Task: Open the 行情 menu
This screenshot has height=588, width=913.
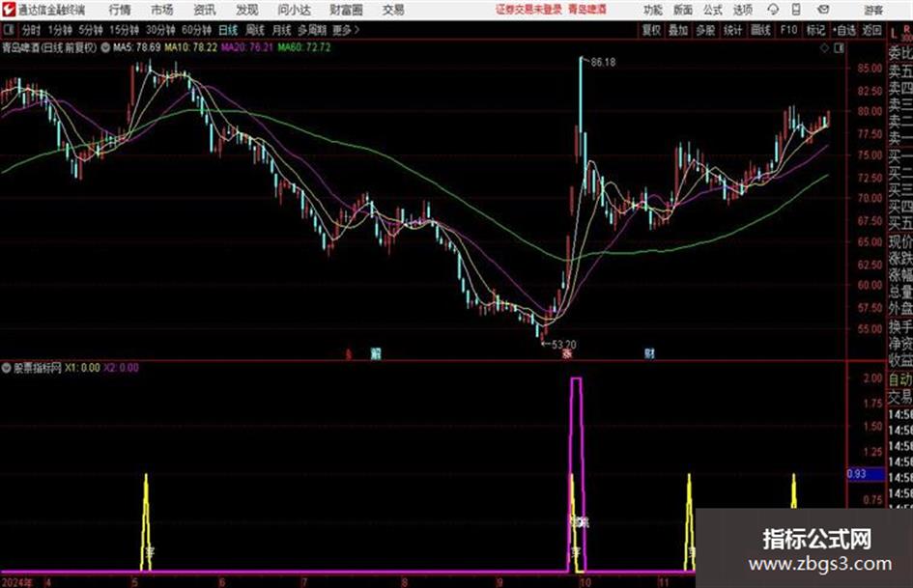Action: pos(120,10)
